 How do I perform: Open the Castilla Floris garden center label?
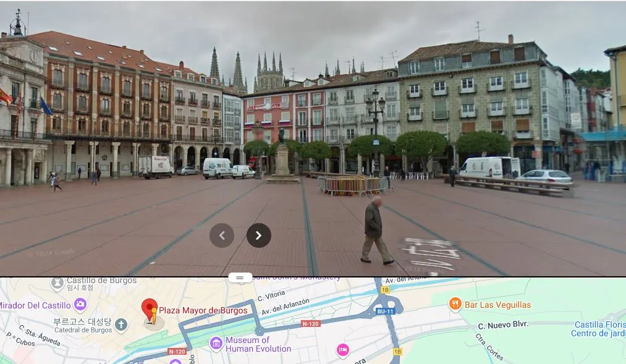598,329
